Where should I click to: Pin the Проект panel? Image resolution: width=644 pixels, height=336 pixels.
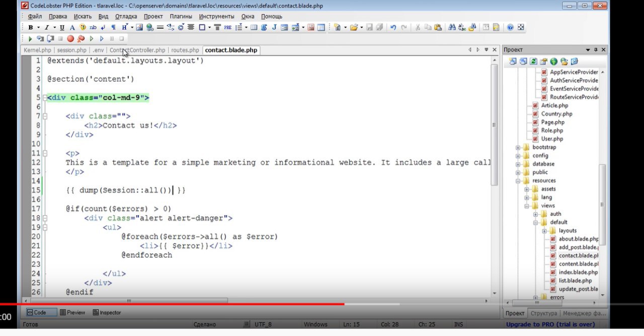point(596,50)
